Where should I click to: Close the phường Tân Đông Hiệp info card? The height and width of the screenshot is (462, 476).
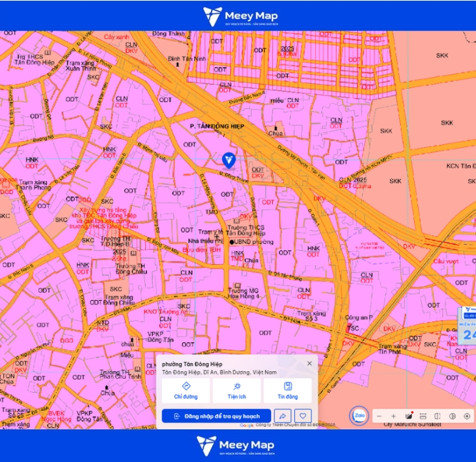pos(309,363)
